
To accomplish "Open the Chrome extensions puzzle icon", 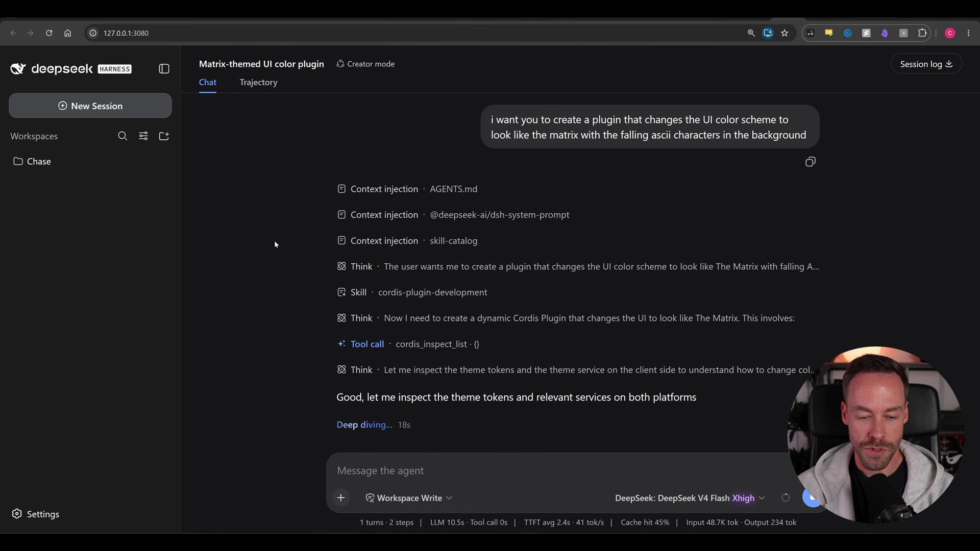I will [x=922, y=33].
